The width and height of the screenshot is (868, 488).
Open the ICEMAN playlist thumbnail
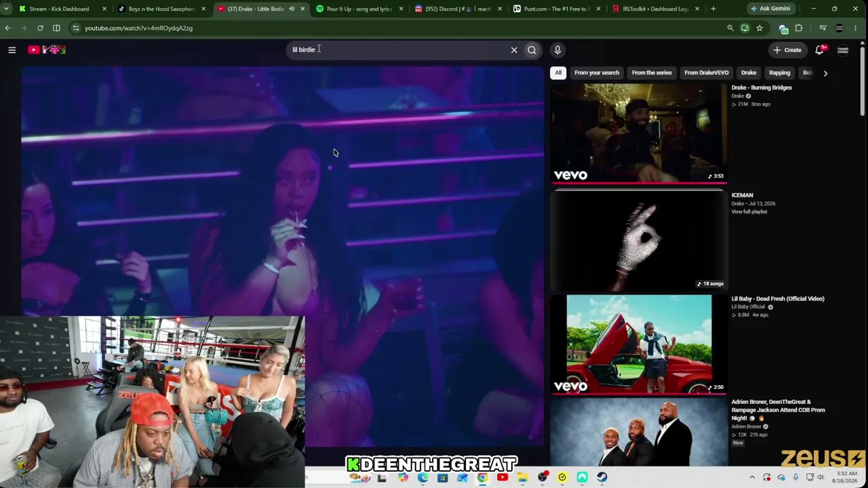[x=639, y=241]
